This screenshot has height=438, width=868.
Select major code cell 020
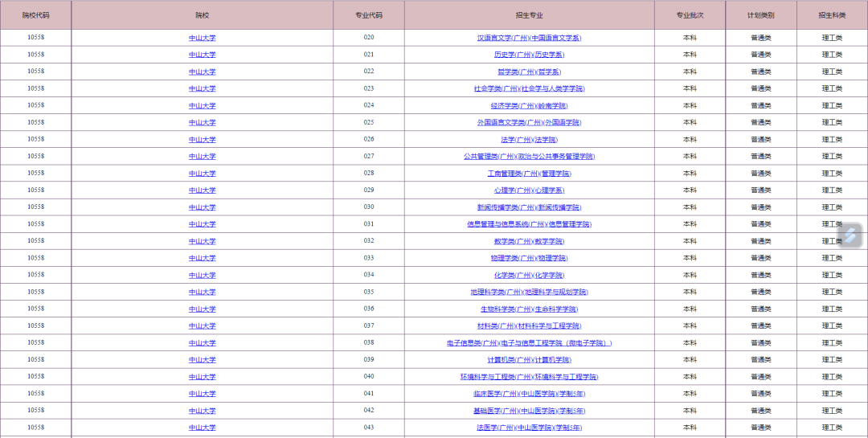point(369,37)
